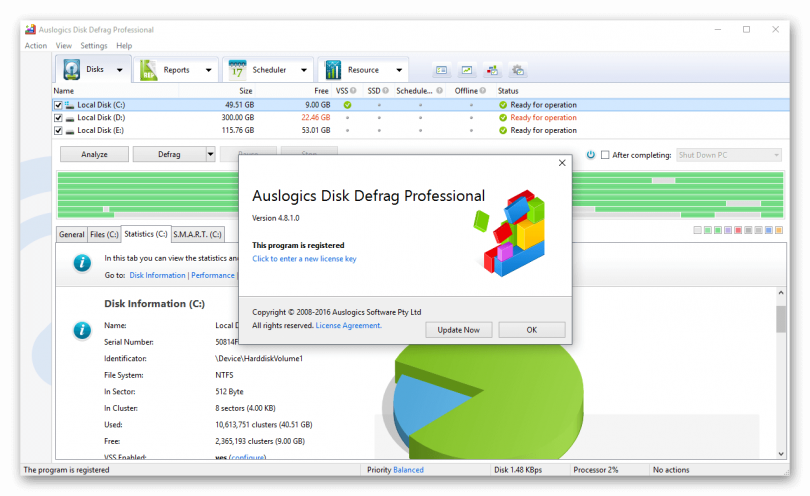
Task: Expand the Resource dropdown arrow
Action: pyautogui.click(x=399, y=70)
